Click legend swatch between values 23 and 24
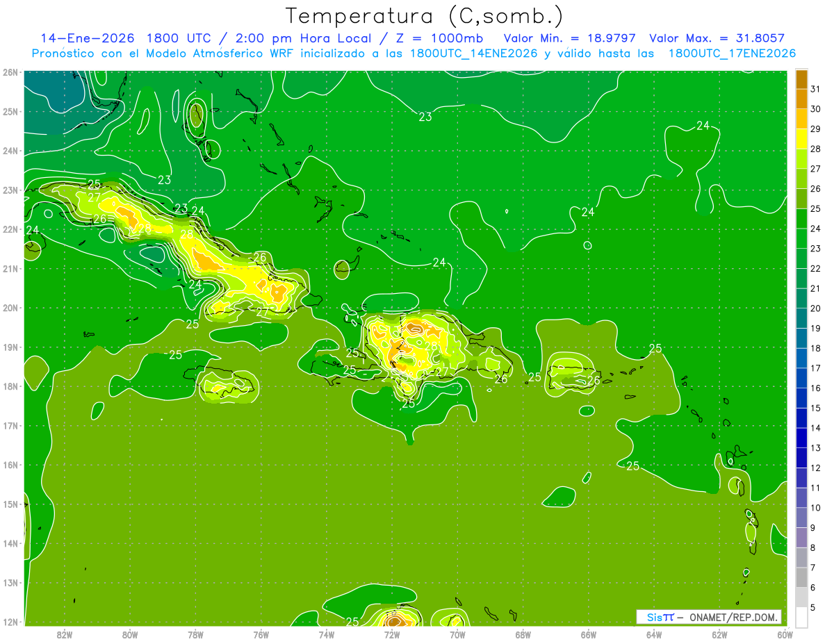The height and width of the screenshot is (644, 834). coord(801,239)
